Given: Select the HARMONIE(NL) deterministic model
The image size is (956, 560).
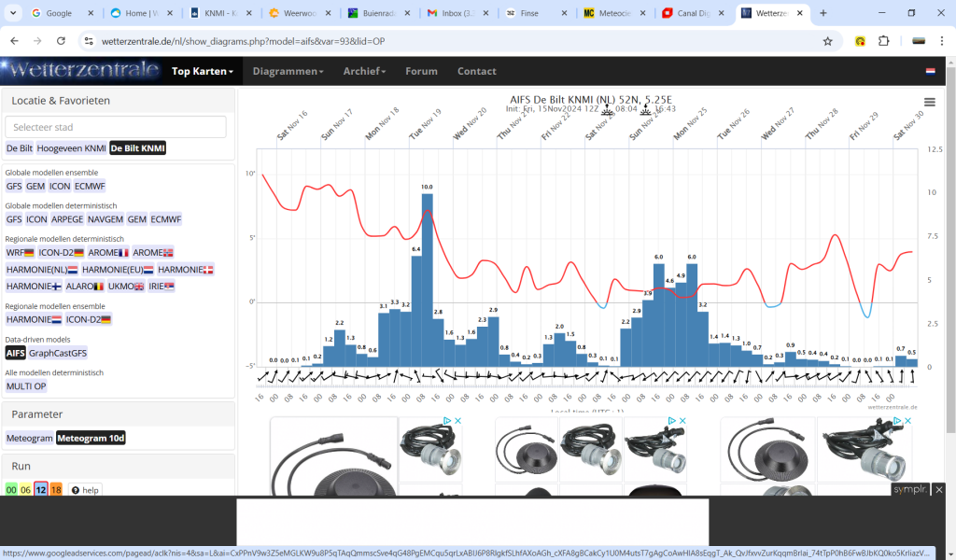Looking at the screenshot, I should tap(41, 270).
